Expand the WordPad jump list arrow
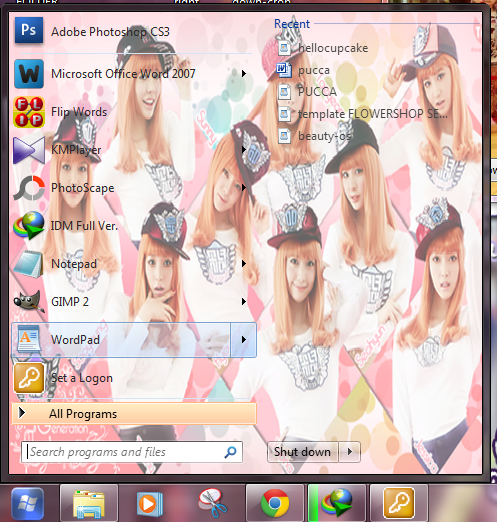Image resolution: width=497 pixels, height=522 pixels. [244, 340]
